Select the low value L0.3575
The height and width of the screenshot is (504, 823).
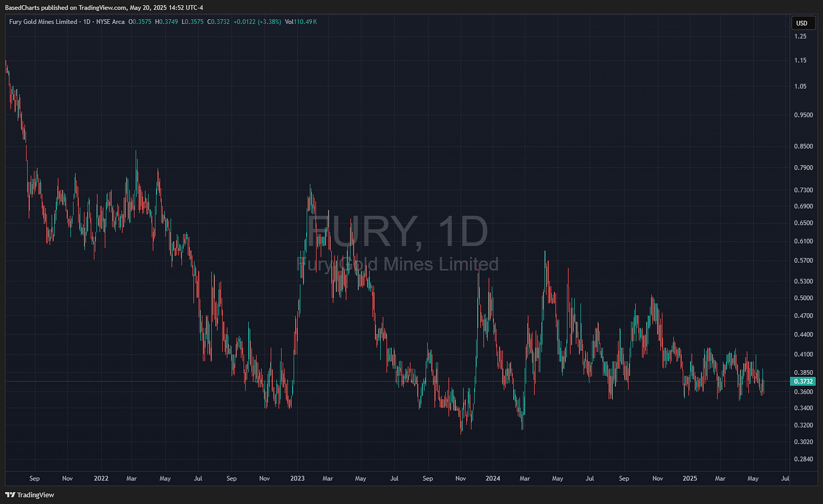pos(193,21)
